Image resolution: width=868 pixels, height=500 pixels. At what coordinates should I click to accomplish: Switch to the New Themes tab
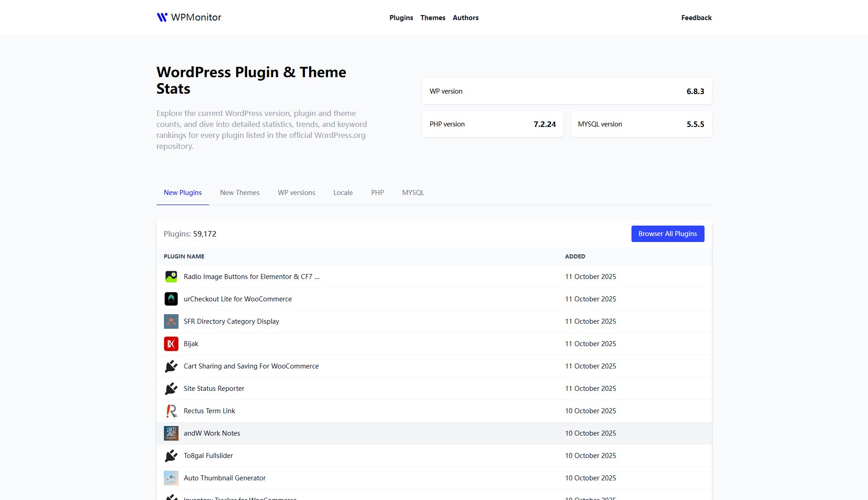tap(240, 193)
